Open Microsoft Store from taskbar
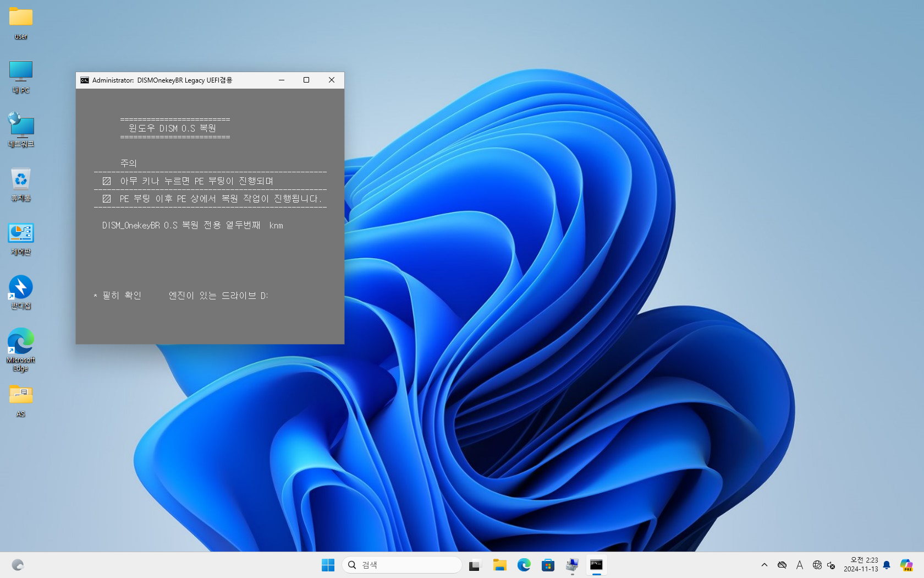 tap(548, 565)
